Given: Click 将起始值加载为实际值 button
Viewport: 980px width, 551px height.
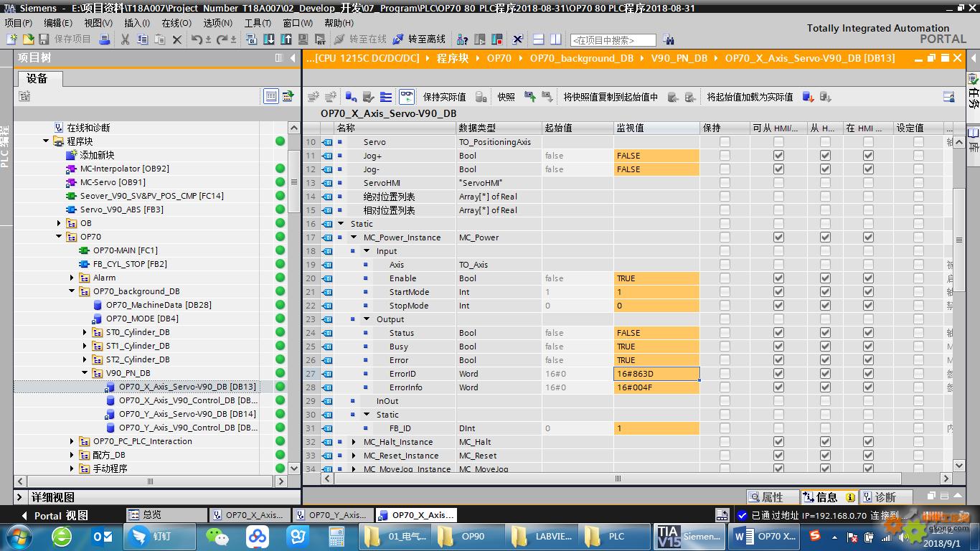Looking at the screenshot, I should click(x=750, y=97).
